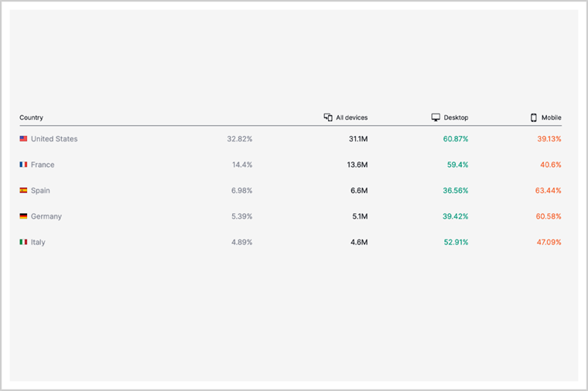588x391 pixels.
Task: Click the France flag icon
Action: click(24, 165)
